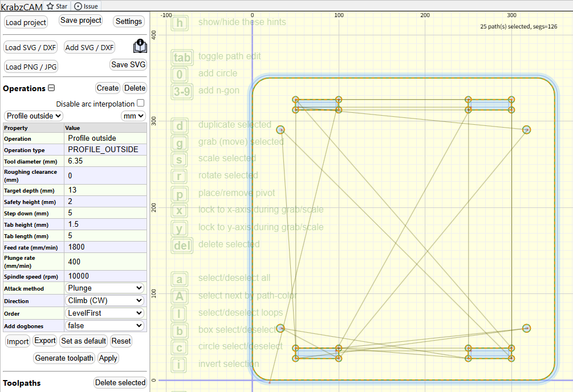Screen dimensions: 573x392
Task: Click the '0' add circle key icon
Action: coord(180,74)
